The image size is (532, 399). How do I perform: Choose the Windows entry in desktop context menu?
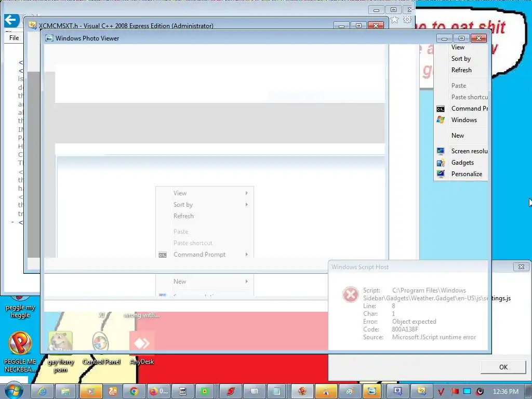click(464, 120)
